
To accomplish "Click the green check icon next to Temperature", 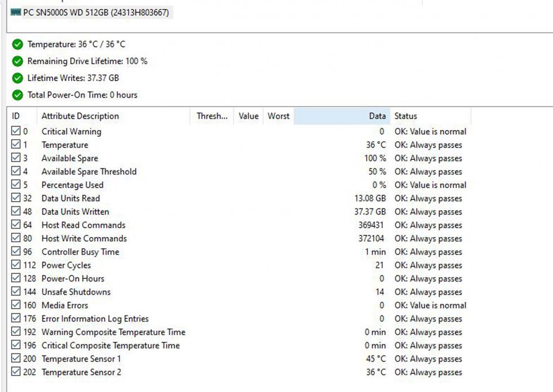I will point(17,44).
